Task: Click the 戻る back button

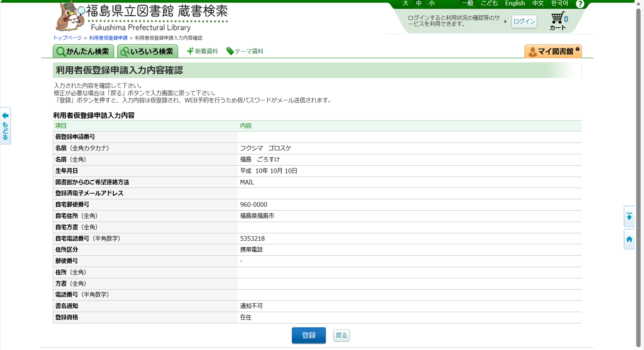Action: tap(341, 335)
